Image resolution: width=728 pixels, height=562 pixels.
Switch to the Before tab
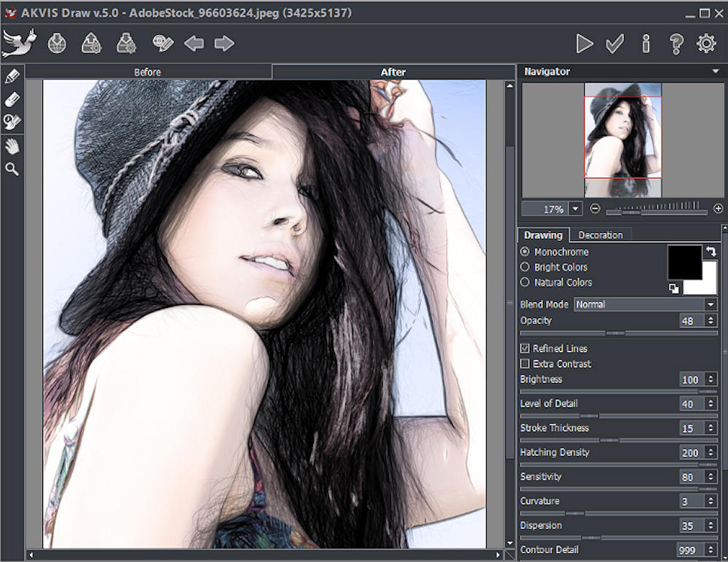(148, 72)
